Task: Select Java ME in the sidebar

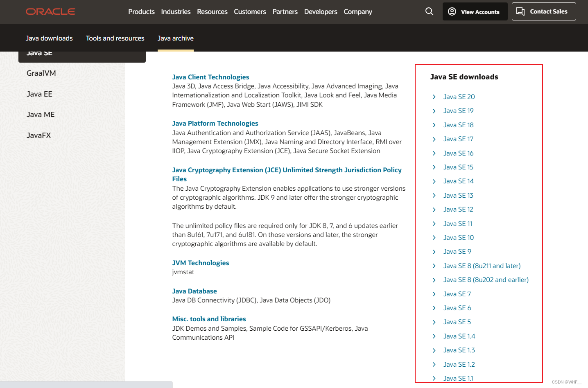Action: (x=41, y=115)
